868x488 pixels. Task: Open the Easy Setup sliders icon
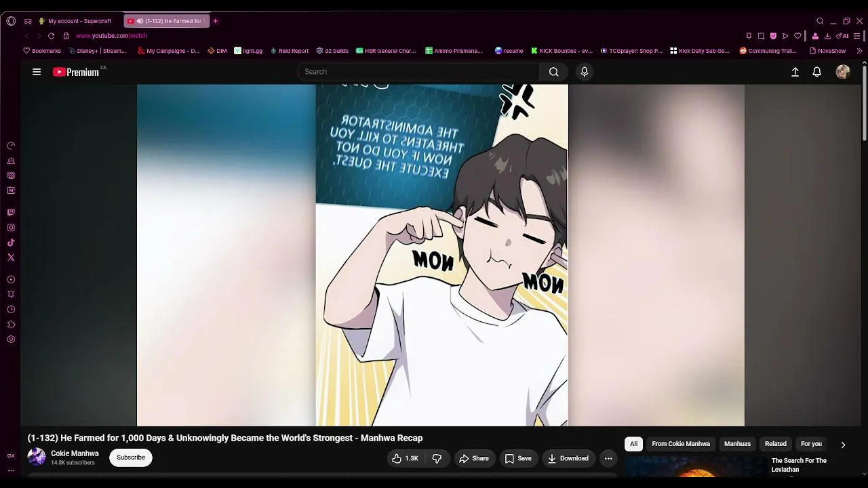pyautogui.click(x=858, y=36)
